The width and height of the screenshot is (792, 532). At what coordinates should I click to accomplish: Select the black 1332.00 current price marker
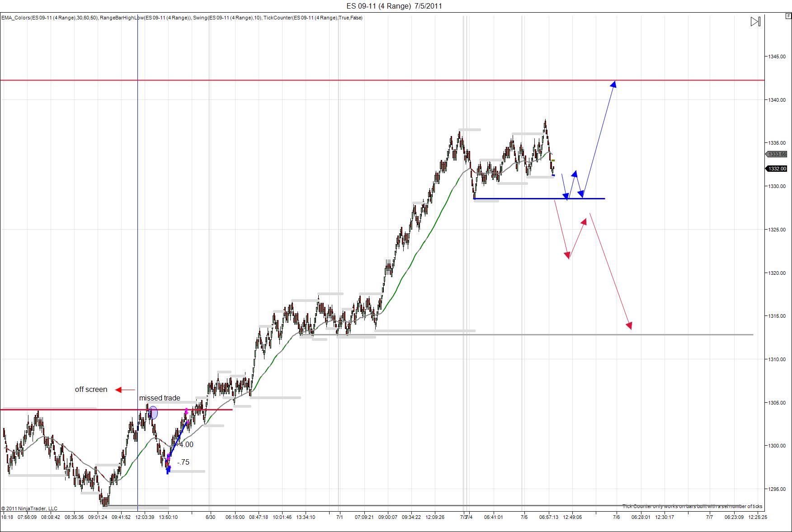[777, 169]
